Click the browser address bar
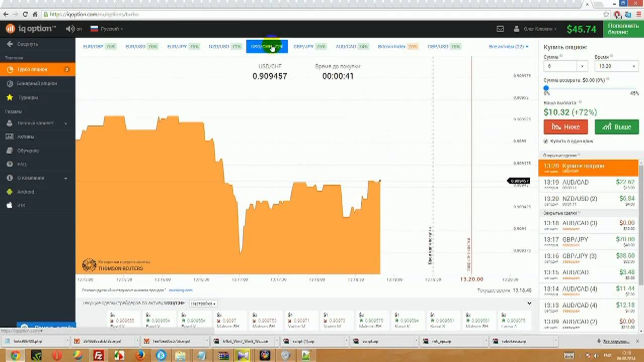Screen dimensions: 644x362 [322, 15]
